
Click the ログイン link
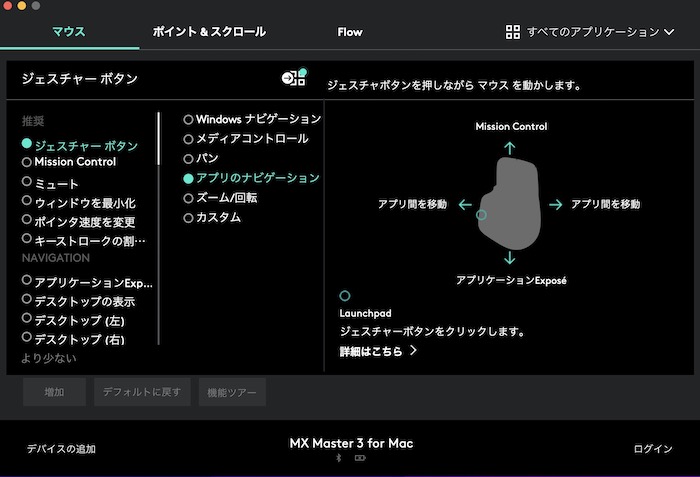click(x=653, y=449)
